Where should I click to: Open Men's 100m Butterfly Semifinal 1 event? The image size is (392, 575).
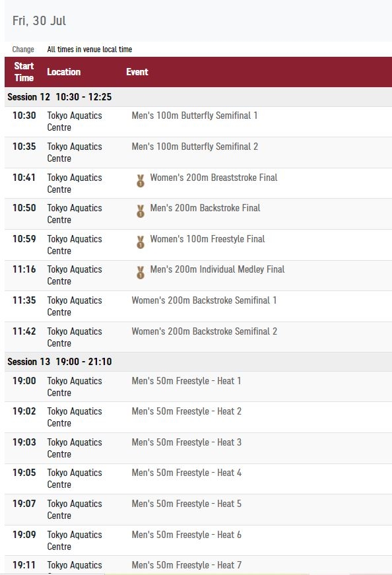195,116
